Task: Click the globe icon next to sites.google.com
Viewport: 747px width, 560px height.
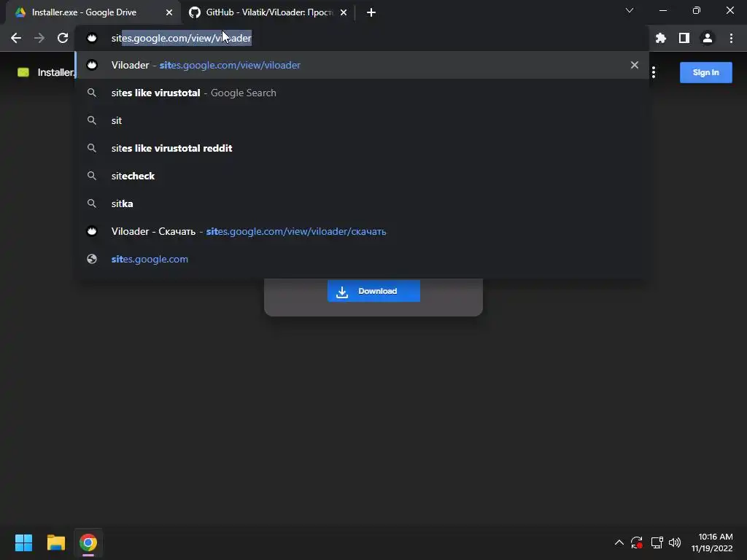Action: pyautogui.click(x=92, y=259)
